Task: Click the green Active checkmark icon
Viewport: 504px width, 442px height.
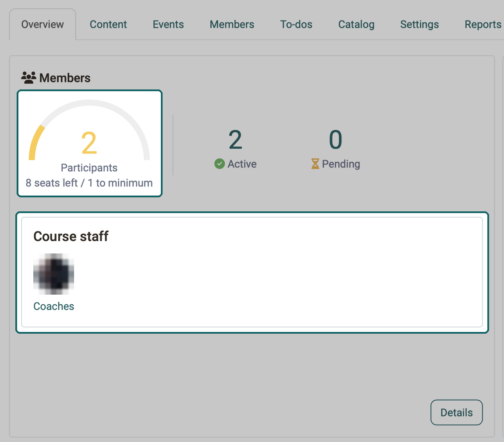Action: pos(220,164)
